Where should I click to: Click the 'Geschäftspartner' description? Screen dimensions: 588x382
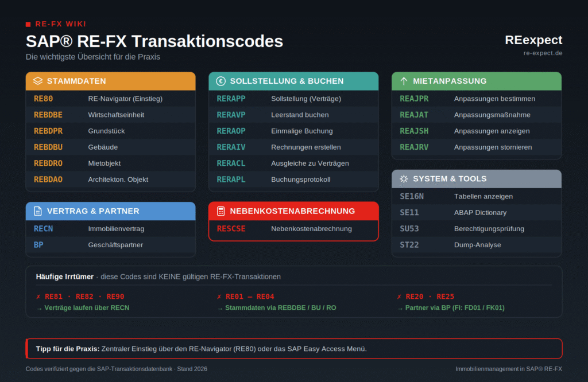115,244
